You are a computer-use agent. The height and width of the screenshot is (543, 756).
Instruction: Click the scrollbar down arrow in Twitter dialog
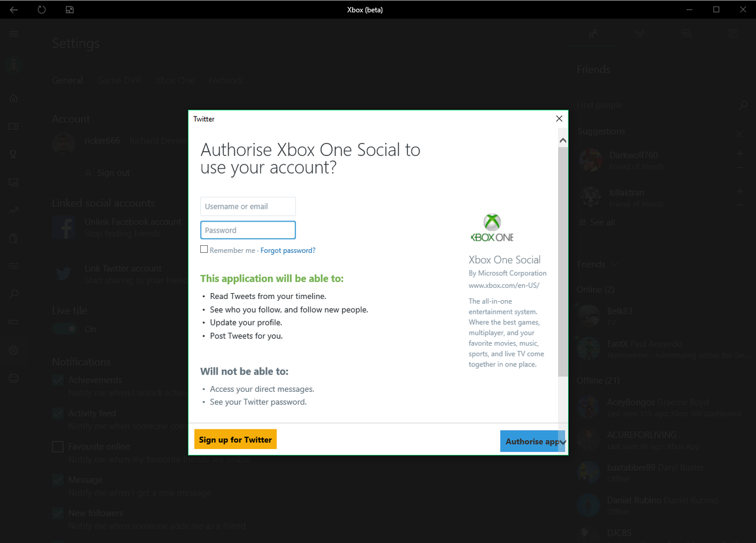(x=563, y=441)
